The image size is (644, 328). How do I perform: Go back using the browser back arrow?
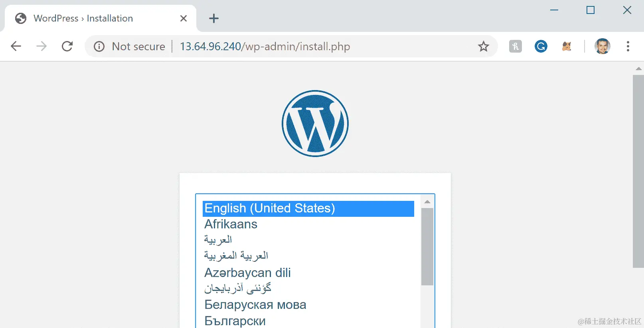click(x=16, y=46)
